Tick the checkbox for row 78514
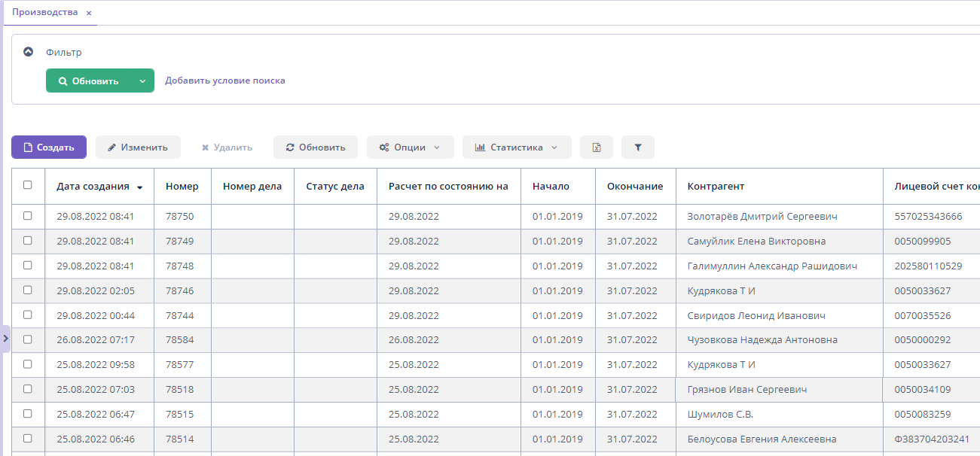Screen dimensions: 980x456 click(28, 439)
